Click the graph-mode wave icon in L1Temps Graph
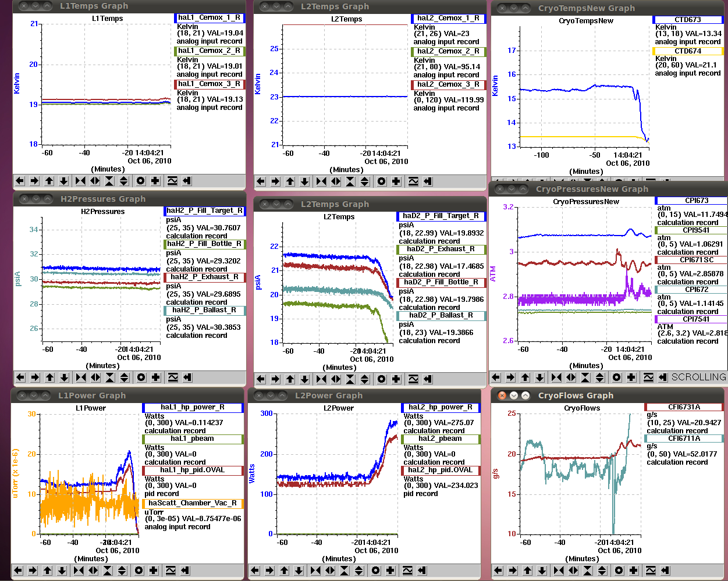This screenshot has width=728, height=581. (x=172, y=181)
